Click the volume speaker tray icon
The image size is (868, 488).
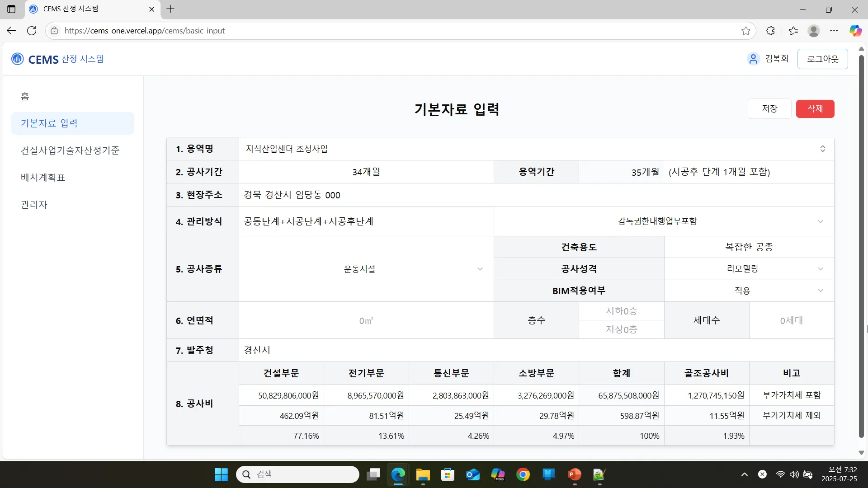(794, 474)
